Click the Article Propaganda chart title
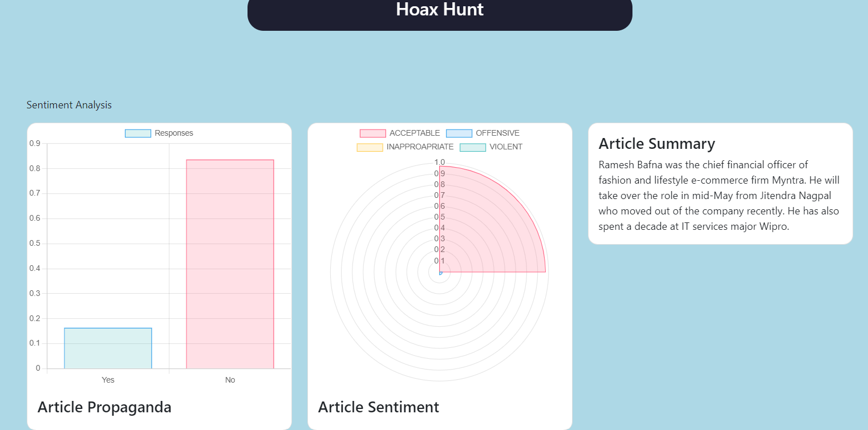 click(x=104, y=407)
